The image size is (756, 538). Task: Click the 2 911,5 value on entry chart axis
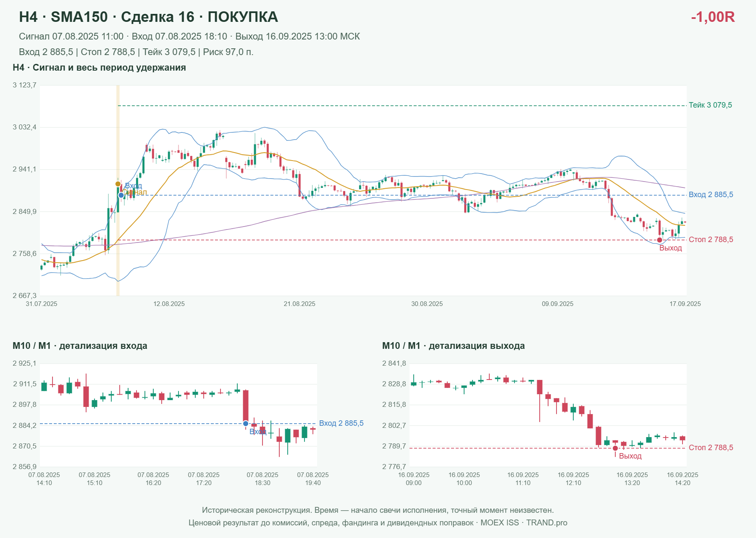[x=24, y=384]
